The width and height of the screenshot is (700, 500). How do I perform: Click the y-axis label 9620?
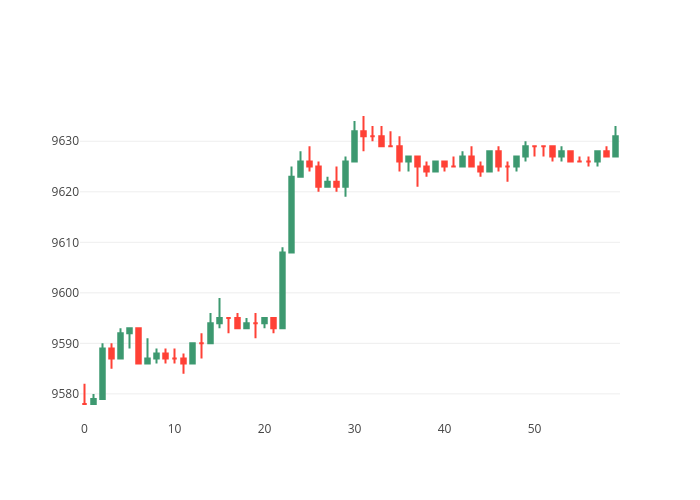pos(64,192)
